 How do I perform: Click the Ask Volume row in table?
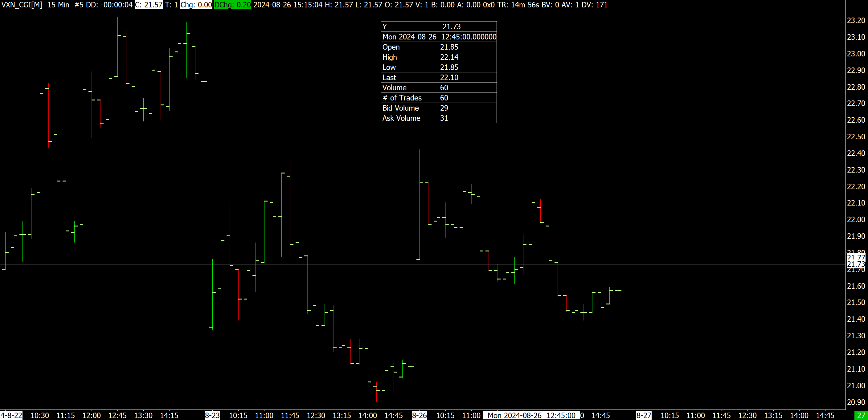coord(438,118)
